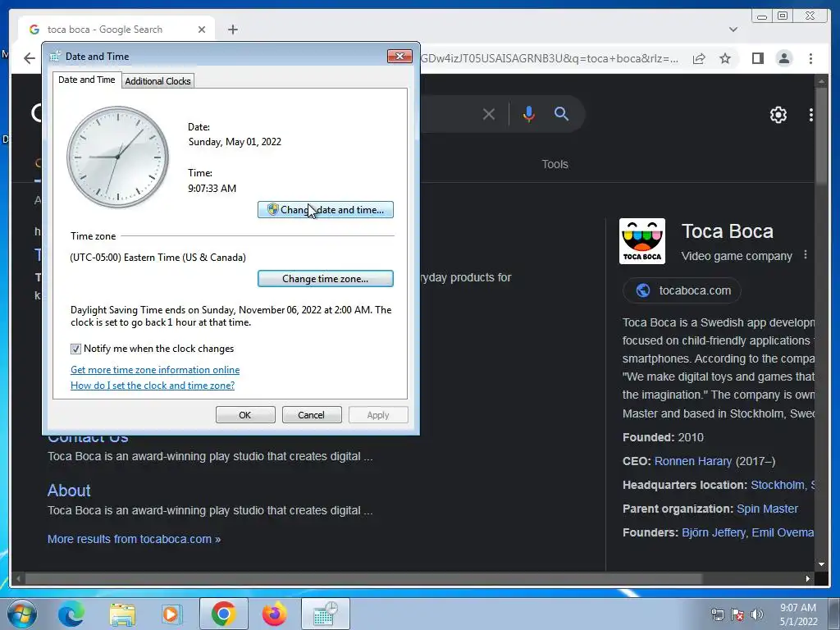This screenshot has width=840, height=630.
Task: Click Cancel in Date and Time dialog
Action: pos(311,414)
